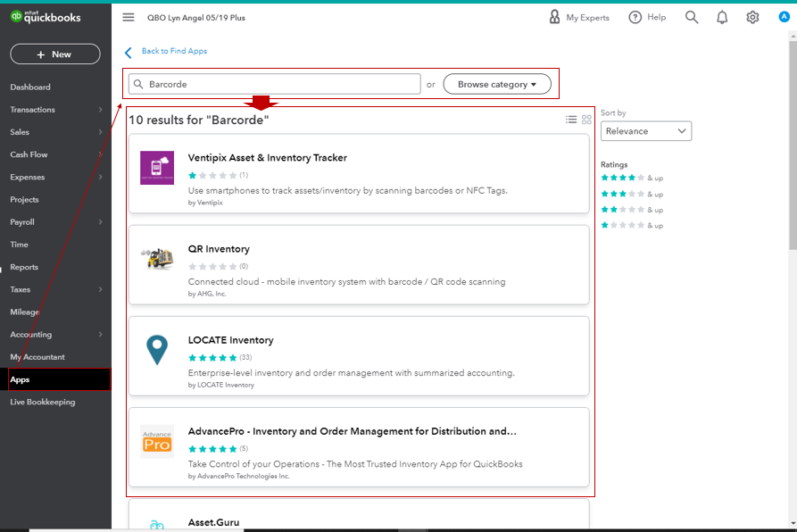
Task: Expand the Expenses submenu arrow
Action: pos(100,177)
